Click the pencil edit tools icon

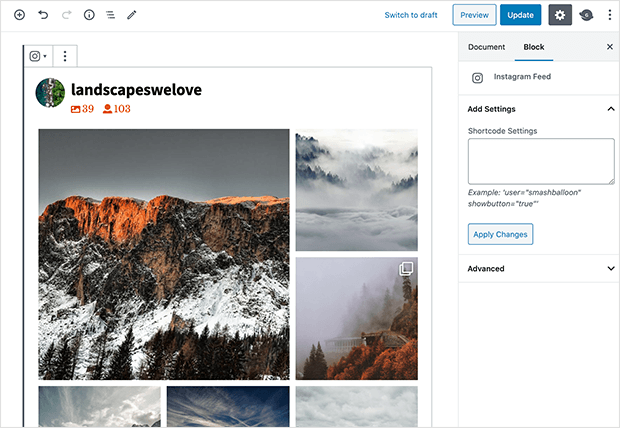132,15
